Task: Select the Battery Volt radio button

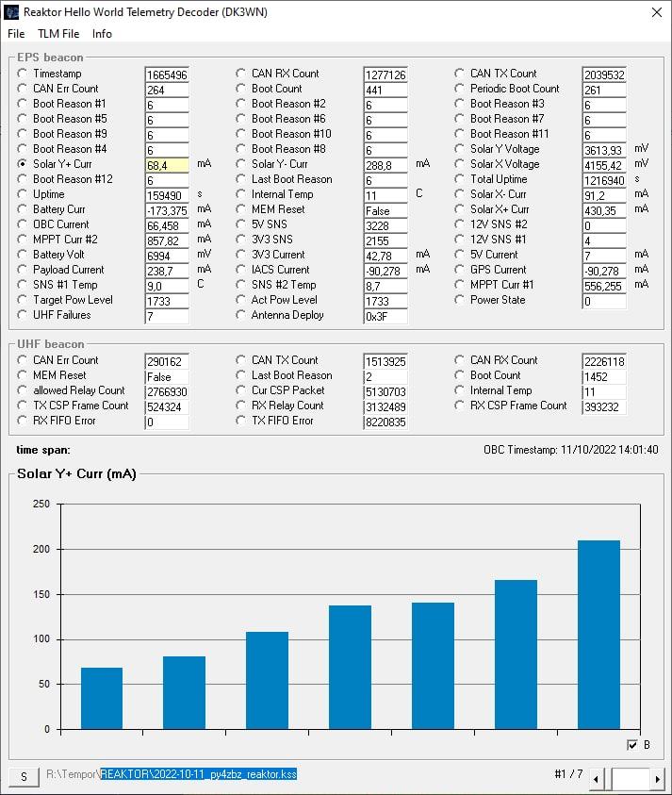Action: (23, 255)
